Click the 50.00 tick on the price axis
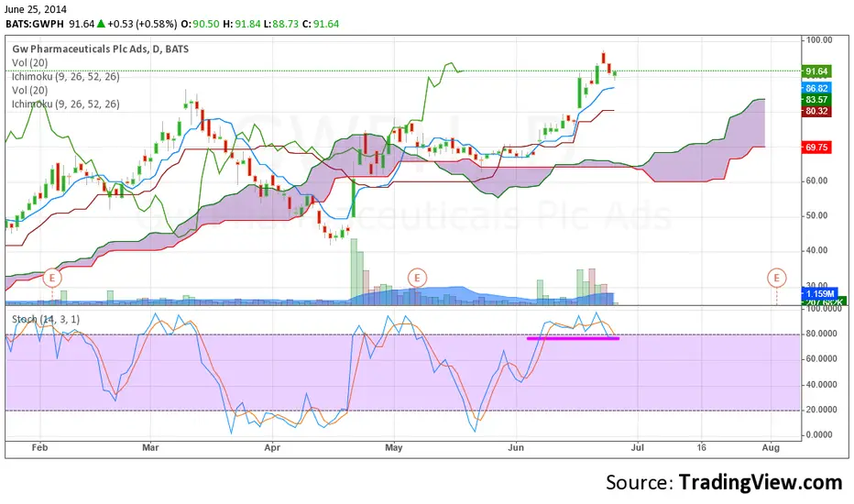The height and width of the screenshot is (504, 854). 816,215
